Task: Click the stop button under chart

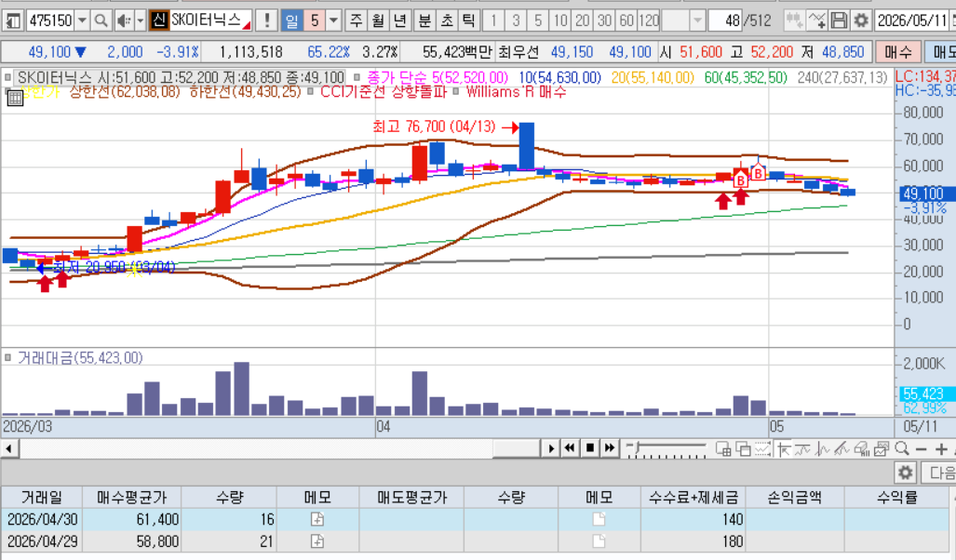Action: 589,449
